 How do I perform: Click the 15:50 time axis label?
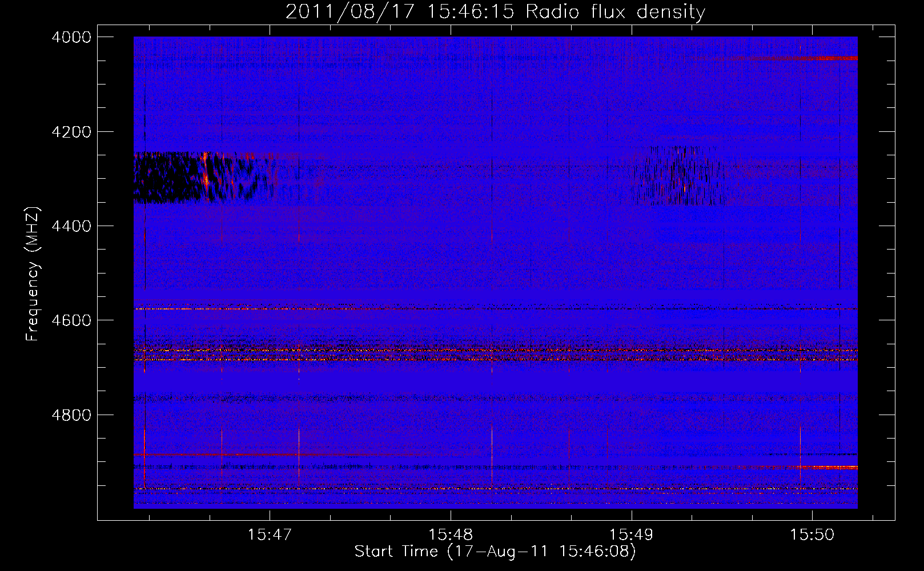812,535
